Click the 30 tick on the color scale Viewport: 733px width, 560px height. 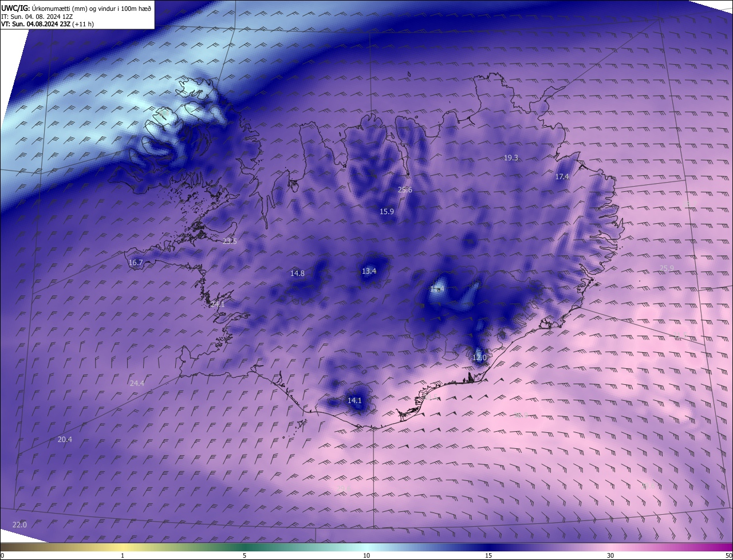(x=610, y=556)
